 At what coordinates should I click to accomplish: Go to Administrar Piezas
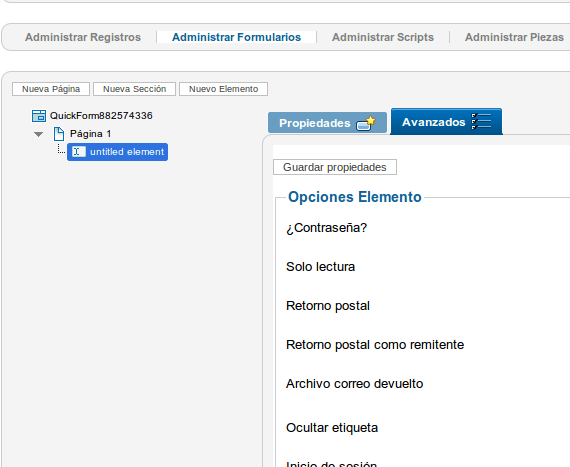pos(514,37)
